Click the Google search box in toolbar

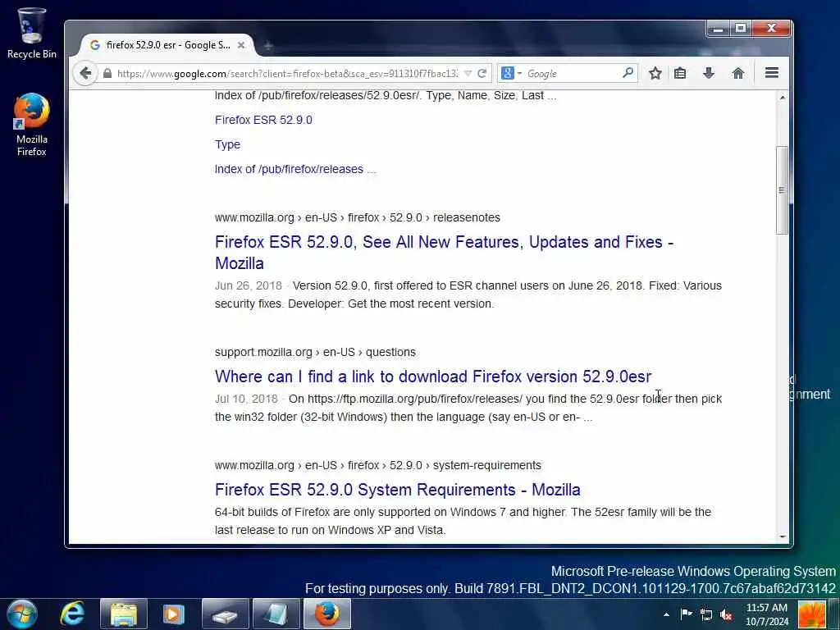point(573,73)
